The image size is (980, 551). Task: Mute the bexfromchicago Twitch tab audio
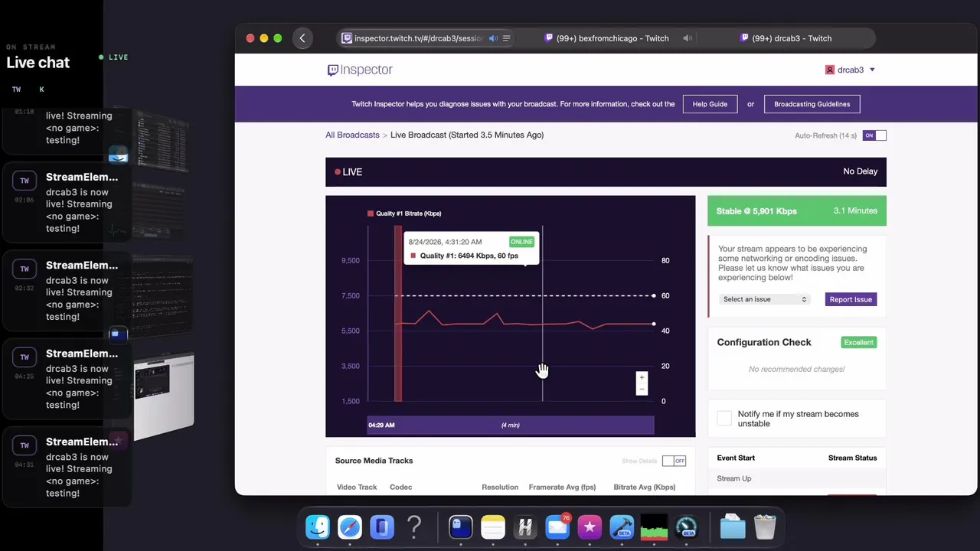coord(688,38)
